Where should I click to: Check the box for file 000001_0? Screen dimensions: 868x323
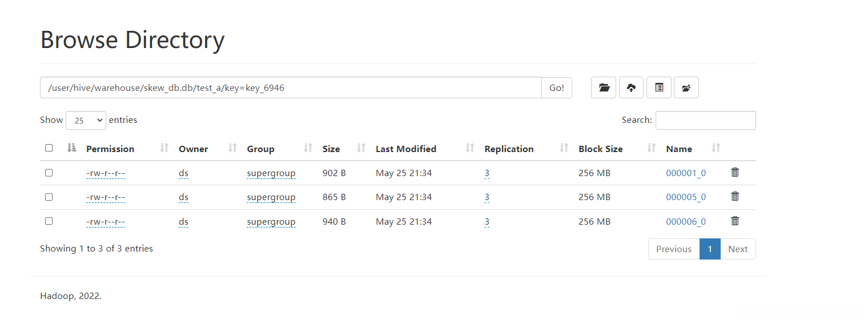tap(49, 173)
